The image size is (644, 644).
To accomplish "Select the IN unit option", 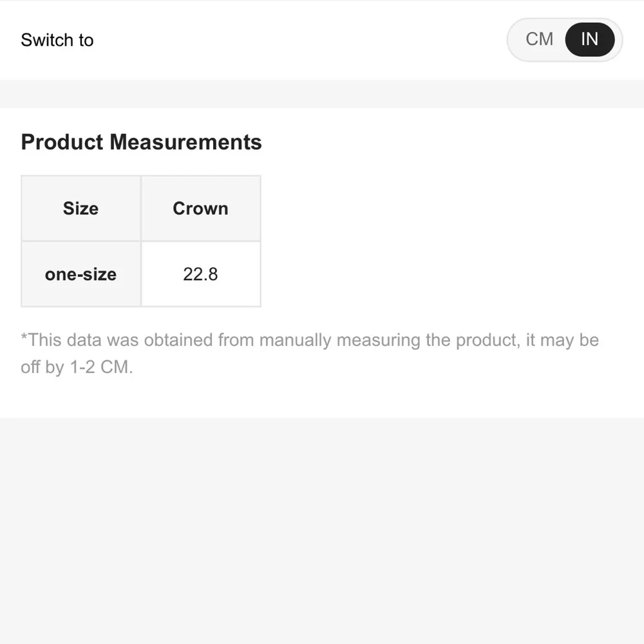I will 589,39.
